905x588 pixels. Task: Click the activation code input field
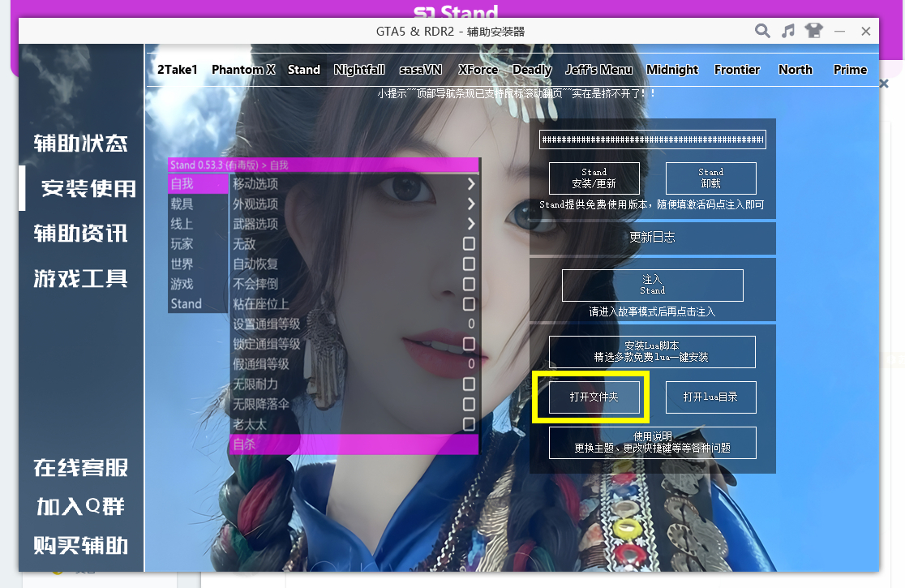(x=653, y=139)
